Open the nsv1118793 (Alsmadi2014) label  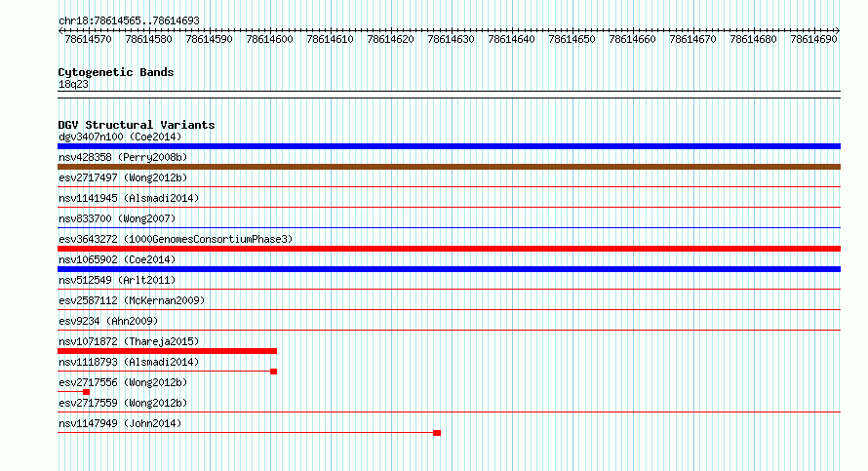tap(129, 362)
